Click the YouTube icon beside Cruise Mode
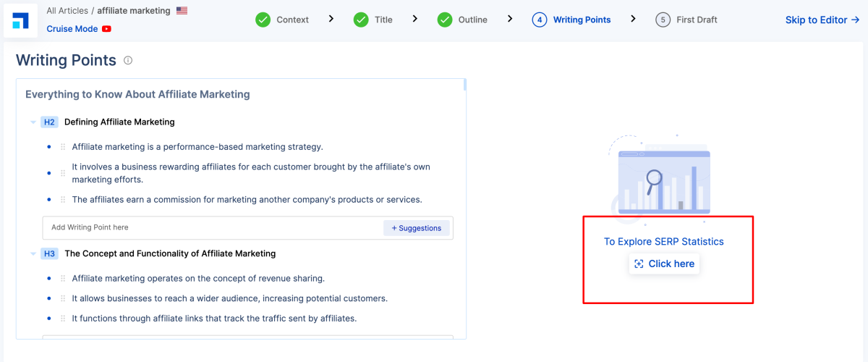The height and width of the screenshot is (362, 868). pos(106,29)
